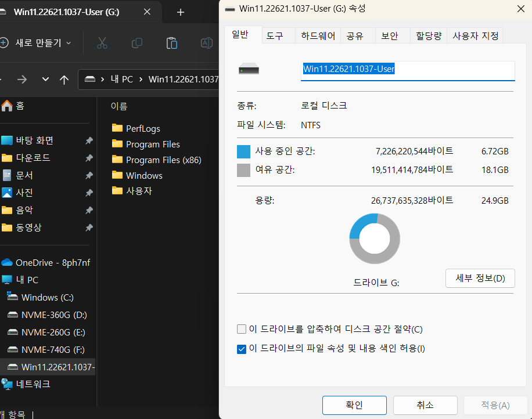Click the gray free space color swatch
532x419 pixels.
point(243,170)
